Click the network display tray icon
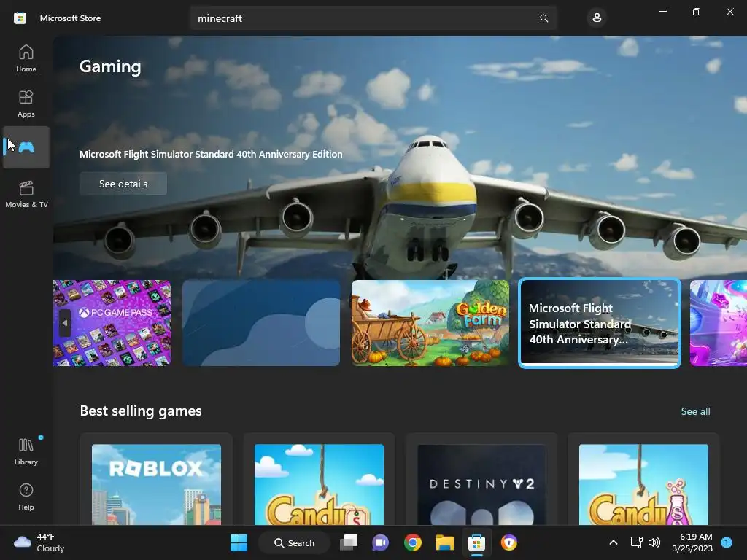Viewport: 747px width, 560px height. (x=636, y=542)
